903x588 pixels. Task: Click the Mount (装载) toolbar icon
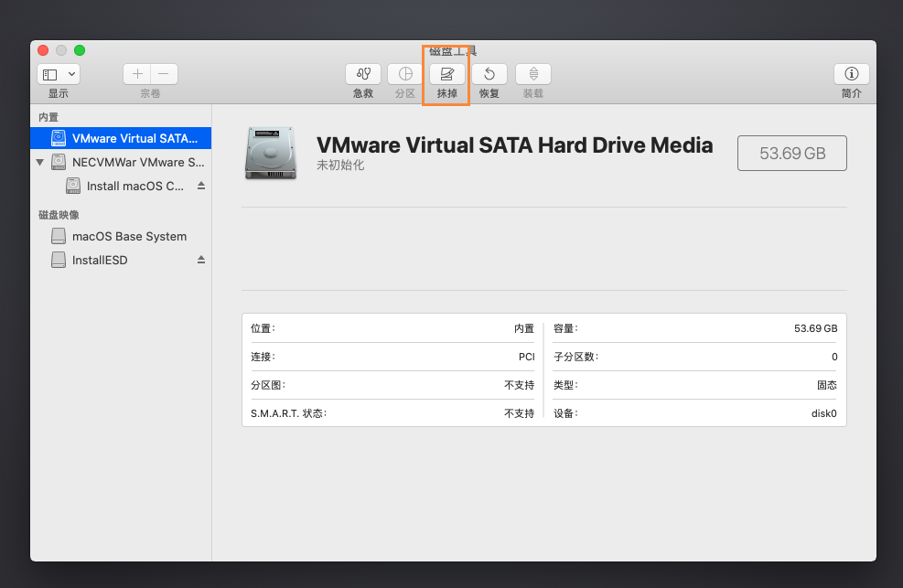coord(533,74)
